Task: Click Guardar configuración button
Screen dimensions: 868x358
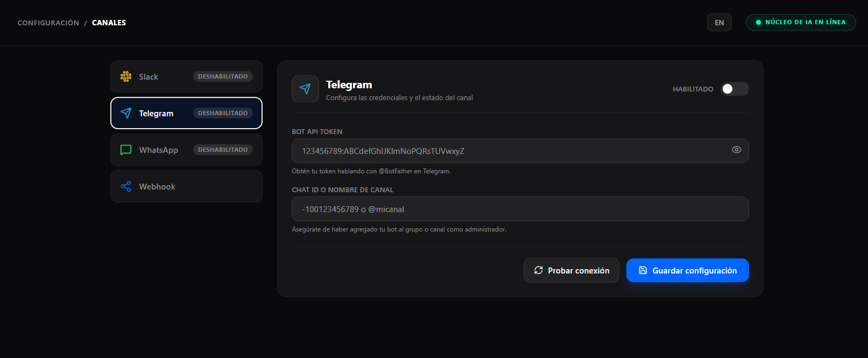Action: tap(688, 270)
